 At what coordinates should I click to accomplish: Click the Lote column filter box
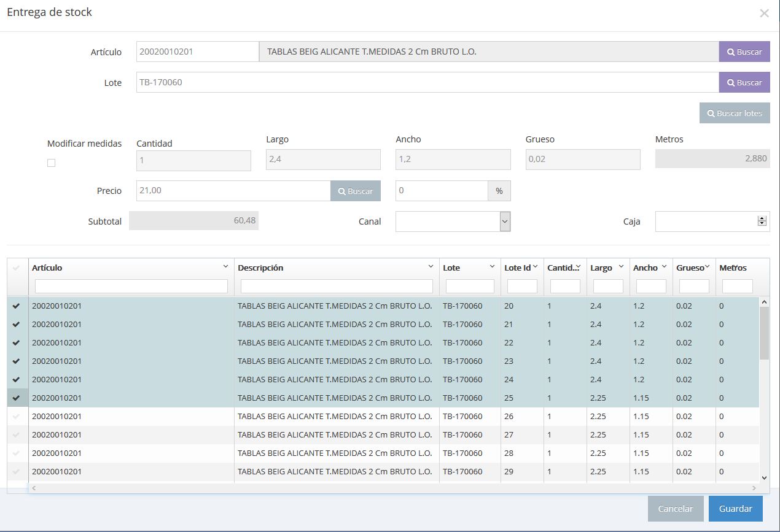[x=470, y=286]
